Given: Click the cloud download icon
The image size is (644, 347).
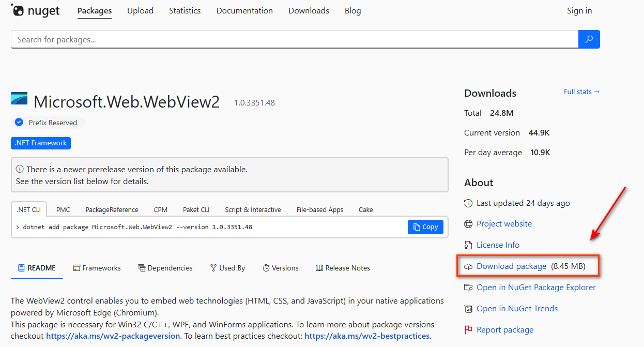Looking at the screenshot, I should pyautogui.click(x=468, y=266).
